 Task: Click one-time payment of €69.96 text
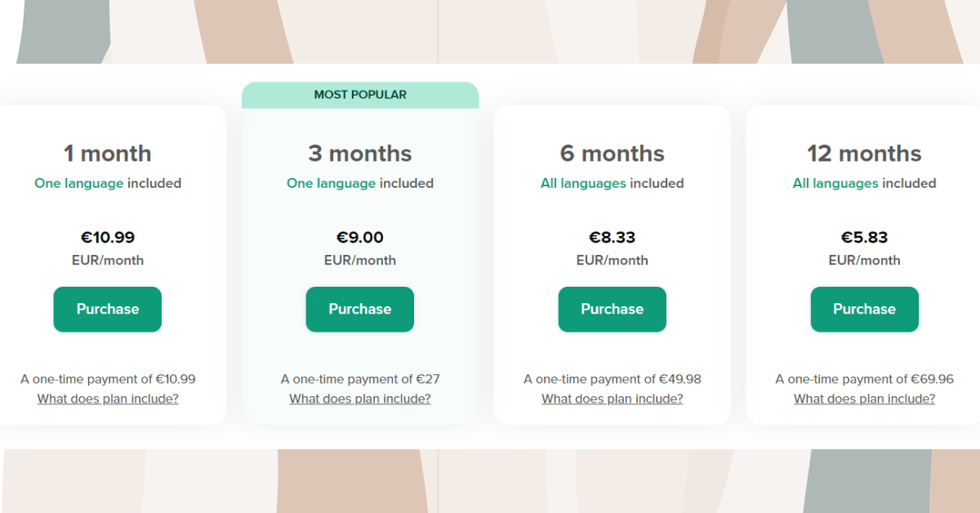click(x=865, y=379)
